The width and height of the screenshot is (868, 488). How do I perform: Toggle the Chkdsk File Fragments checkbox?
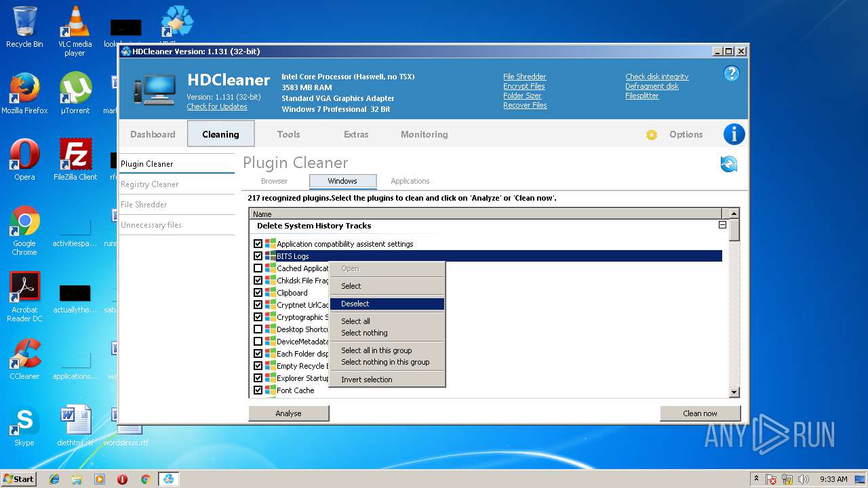click(258, 281)
